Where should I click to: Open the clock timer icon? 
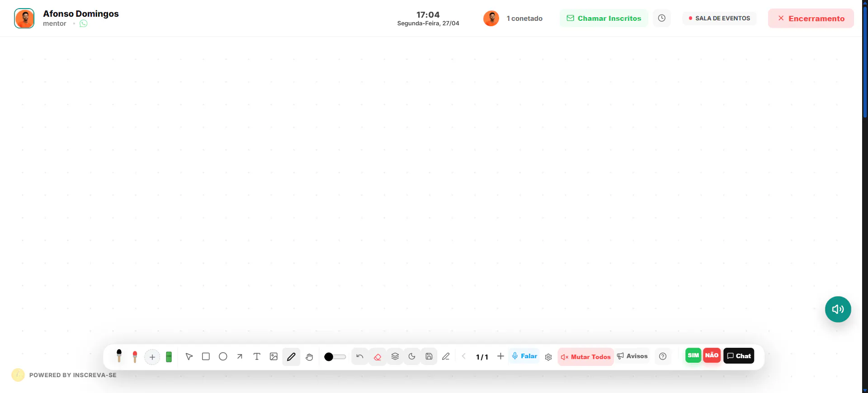661,18
